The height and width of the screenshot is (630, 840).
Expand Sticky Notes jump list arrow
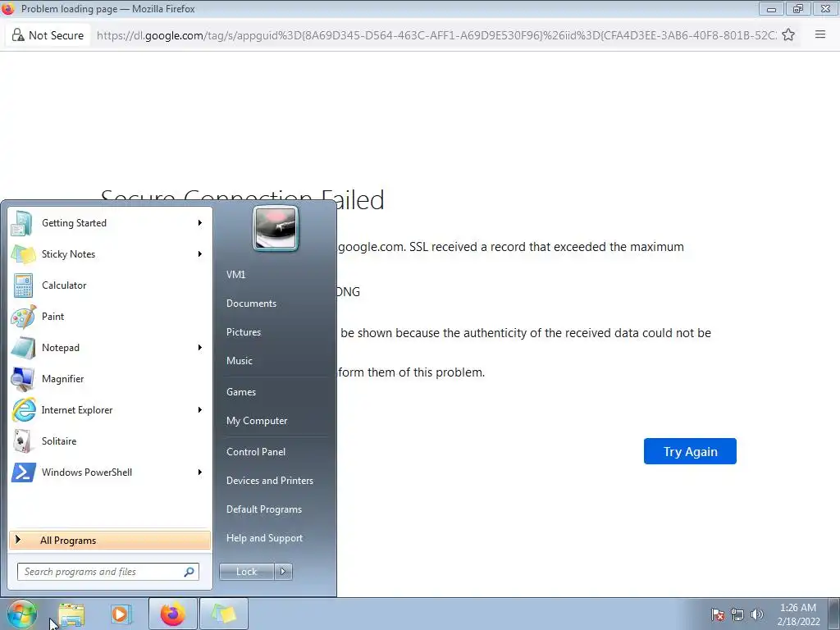200,254
